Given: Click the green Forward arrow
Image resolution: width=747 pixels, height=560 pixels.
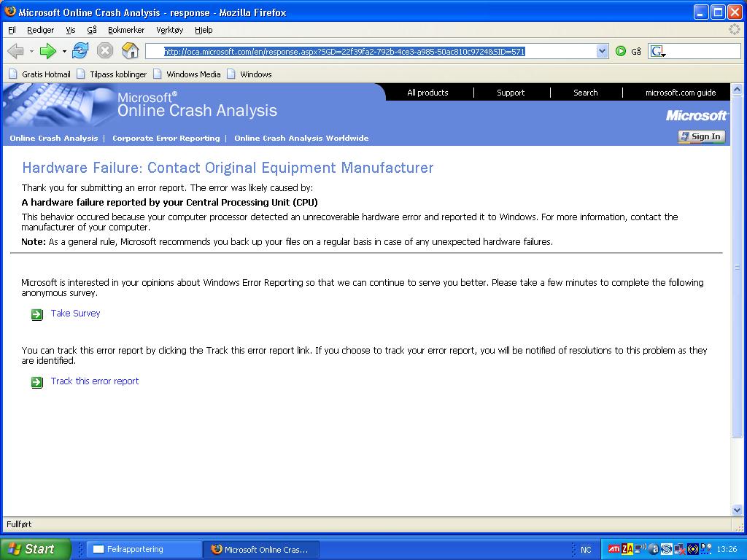Looking at the screenshot, I should pyautogui.click(x=47, y=51).
